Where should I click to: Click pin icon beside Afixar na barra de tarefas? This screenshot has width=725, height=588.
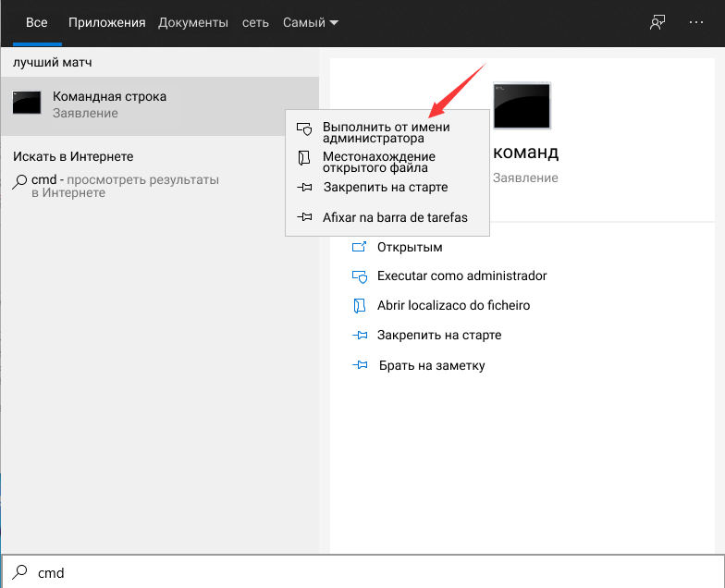tap(304, 216)
